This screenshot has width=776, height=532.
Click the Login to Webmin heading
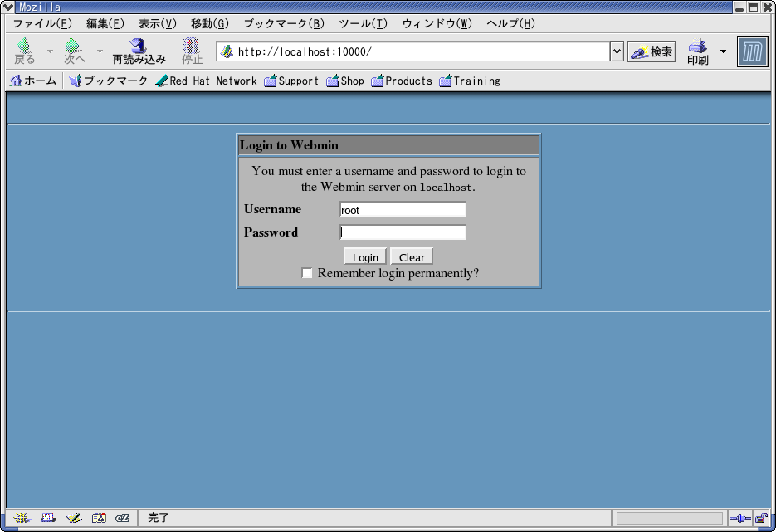[289, 145]
